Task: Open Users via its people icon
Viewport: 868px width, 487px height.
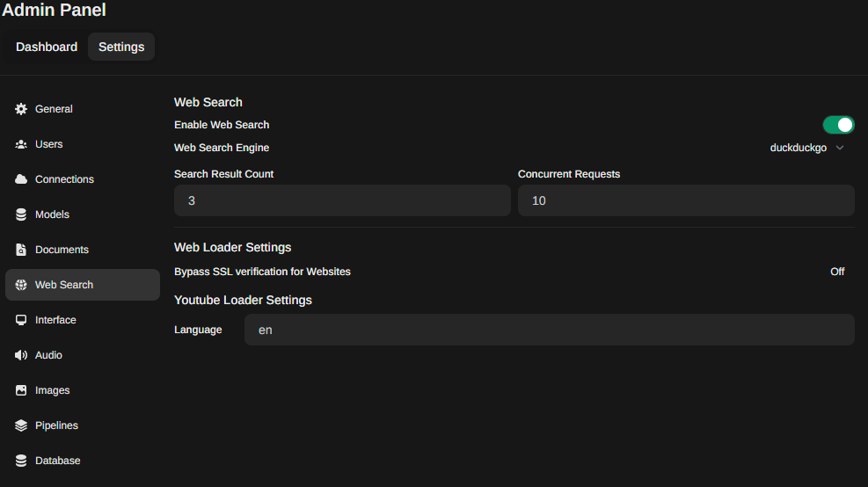Action: pos(21,144)
